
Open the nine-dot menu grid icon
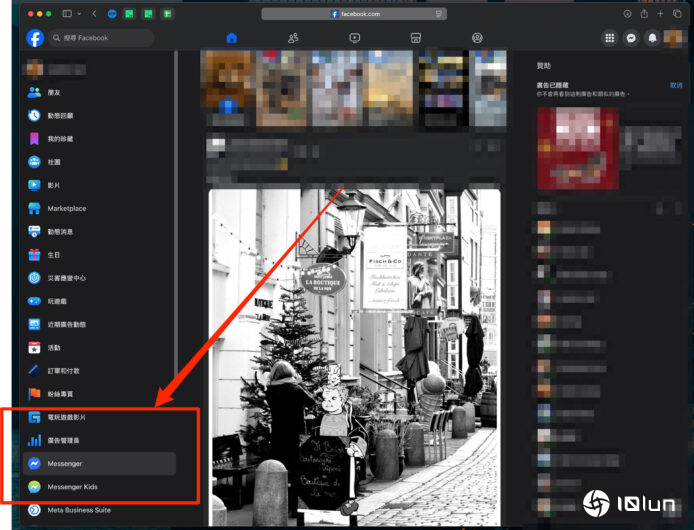click(x=609, y=38)
